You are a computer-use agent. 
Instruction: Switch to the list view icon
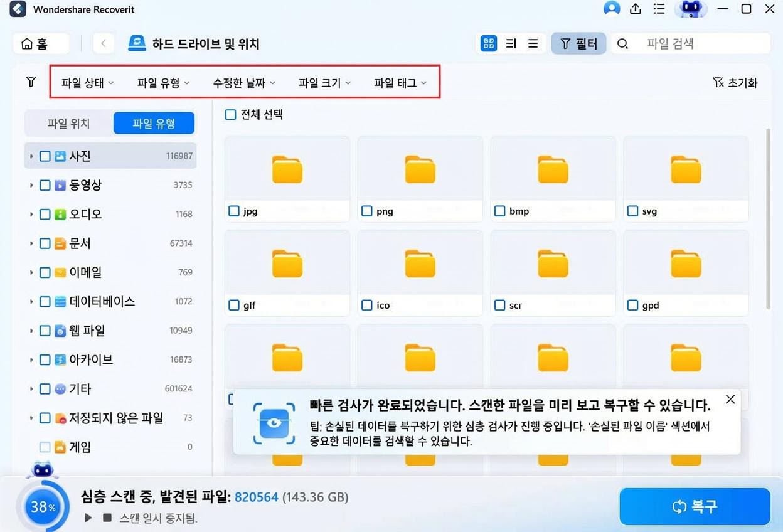pyautogui.click(x=533, y=43)
